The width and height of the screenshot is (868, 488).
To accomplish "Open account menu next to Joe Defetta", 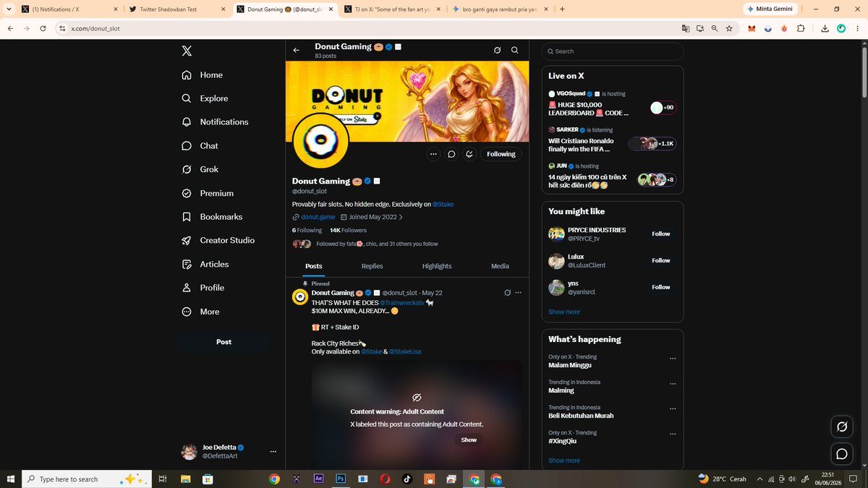I will (273, 452).
